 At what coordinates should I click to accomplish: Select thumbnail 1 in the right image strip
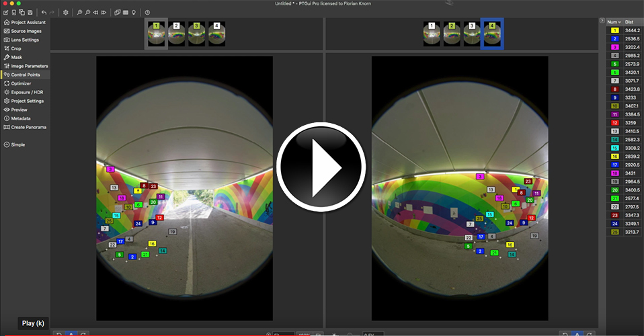coord(432,34)
